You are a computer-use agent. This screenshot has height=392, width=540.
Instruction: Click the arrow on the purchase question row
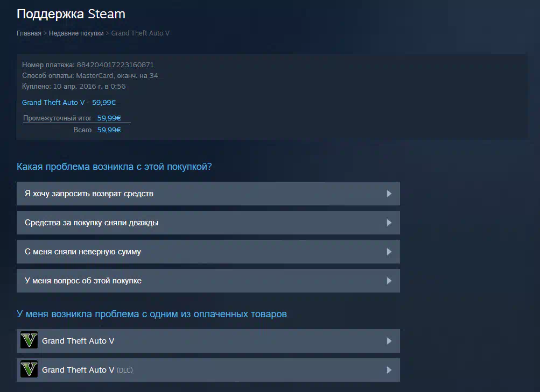pyautogui.click(x=389, y=281)
